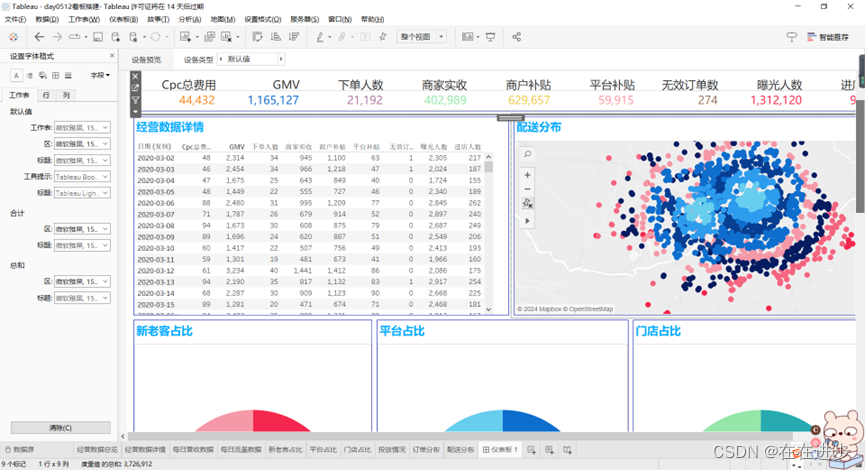The image size is (865, 470).
Task: Open the 订单分布 sheet tab
Action: [x=426, y=450]
